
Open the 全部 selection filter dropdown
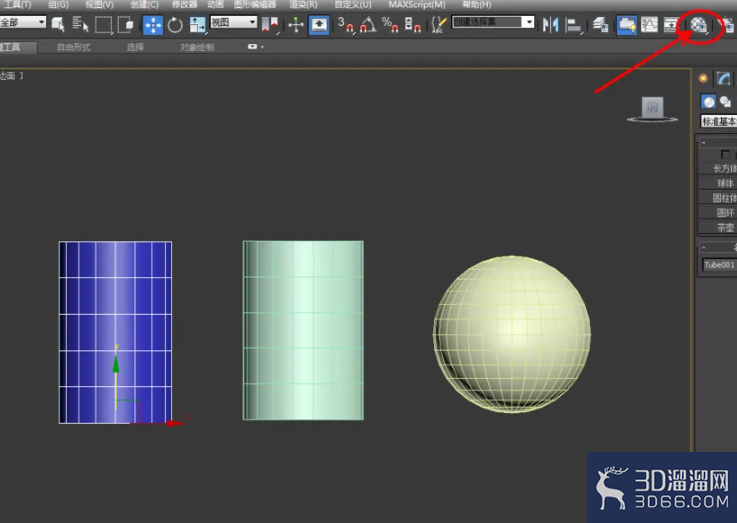[23, 22]
